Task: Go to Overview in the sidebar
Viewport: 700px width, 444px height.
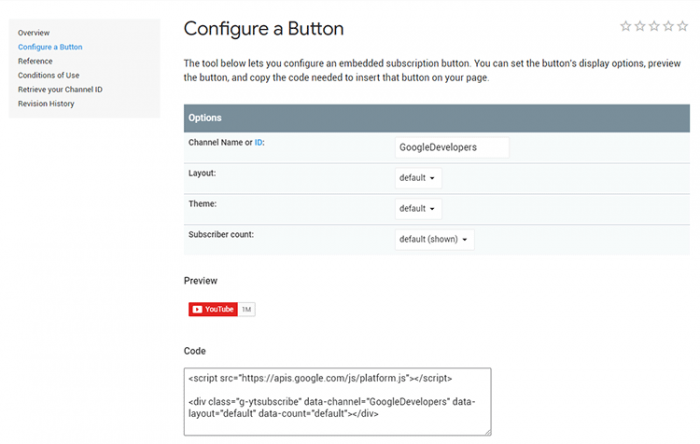Action: [x=33, y=33]
